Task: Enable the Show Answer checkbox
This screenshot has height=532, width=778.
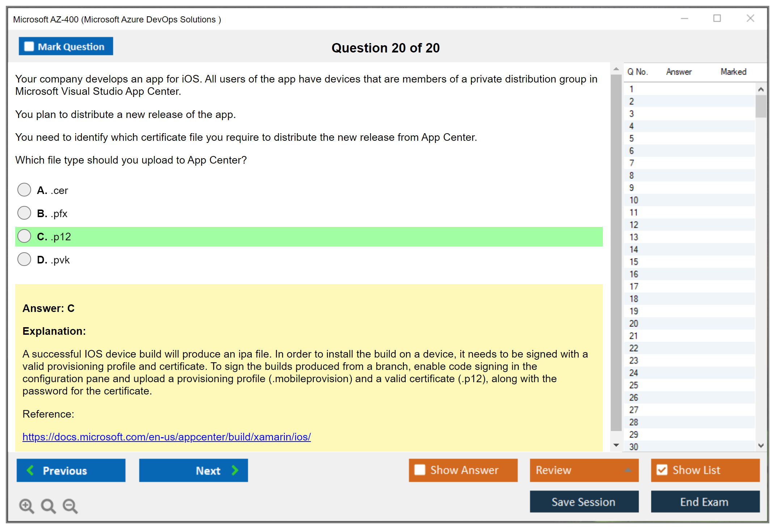Action: tap(420, 470)
